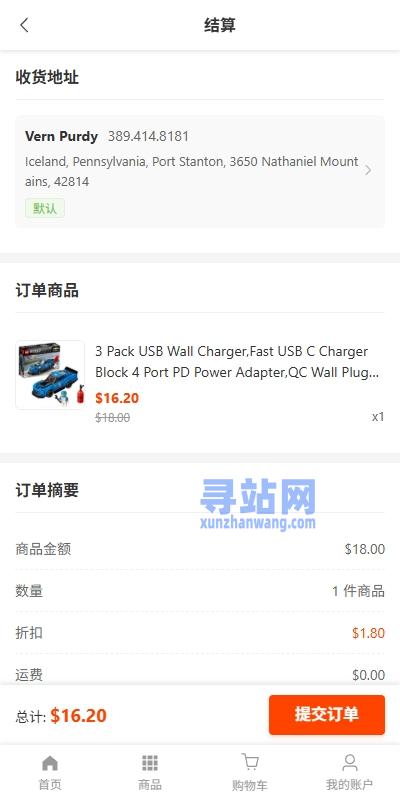
Task: Open the 3 Pack USB Wall Charger title
Action: pos(237,362)
